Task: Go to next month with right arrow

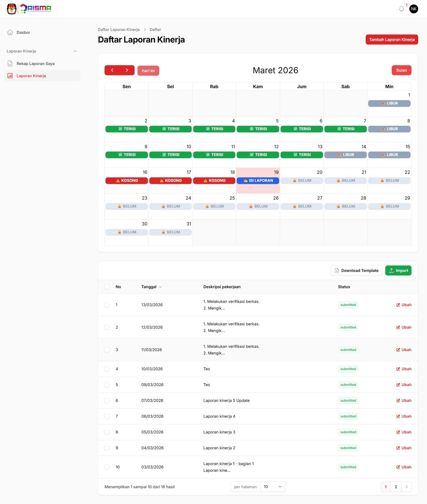Action: 127,70
